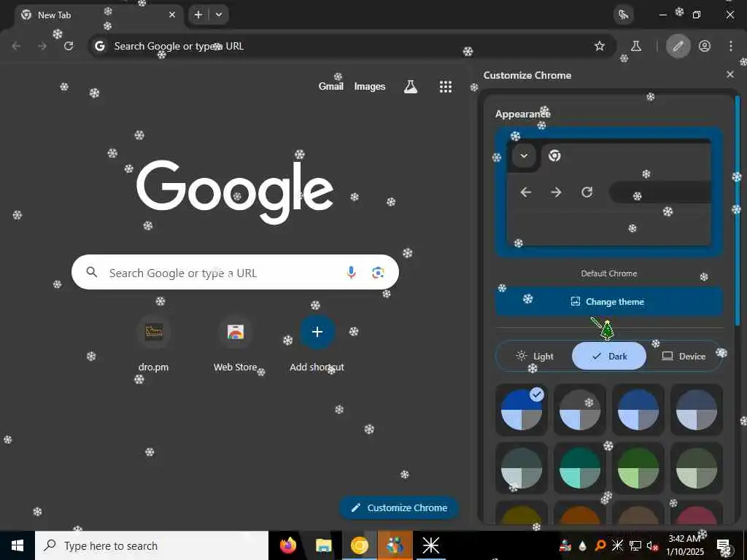The width and height of the screenshot is (747, 560).
Task: Reload the page with the refresh icon
Action: [69, 46]
